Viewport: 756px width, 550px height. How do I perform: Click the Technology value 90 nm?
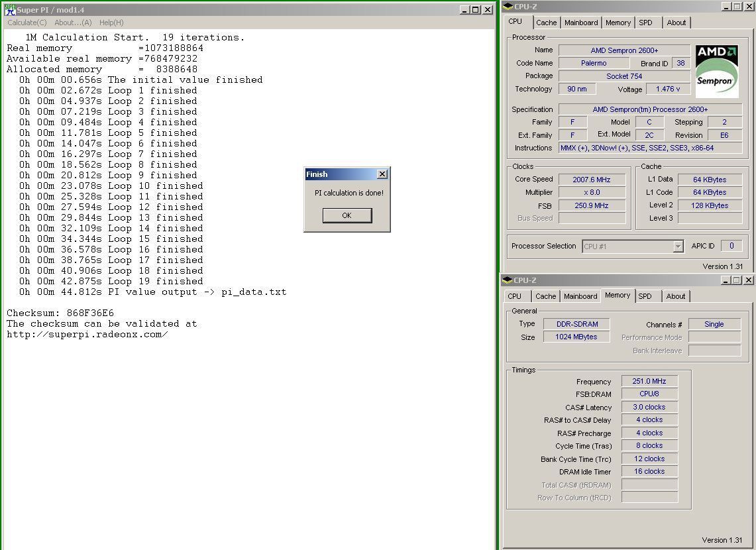(577, 89)
